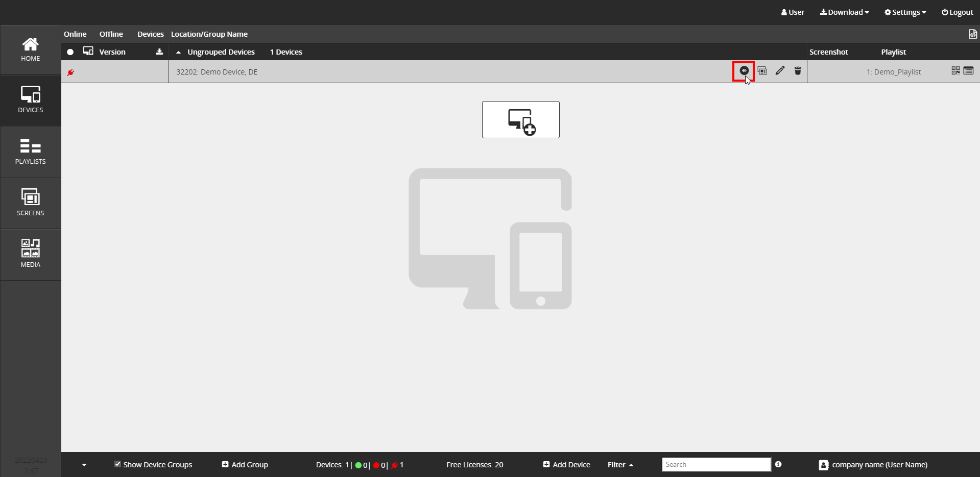This screenshot has height=477, width=980.
Task: Open the SCREENS section in sidebar
Action: click(31, 203)
